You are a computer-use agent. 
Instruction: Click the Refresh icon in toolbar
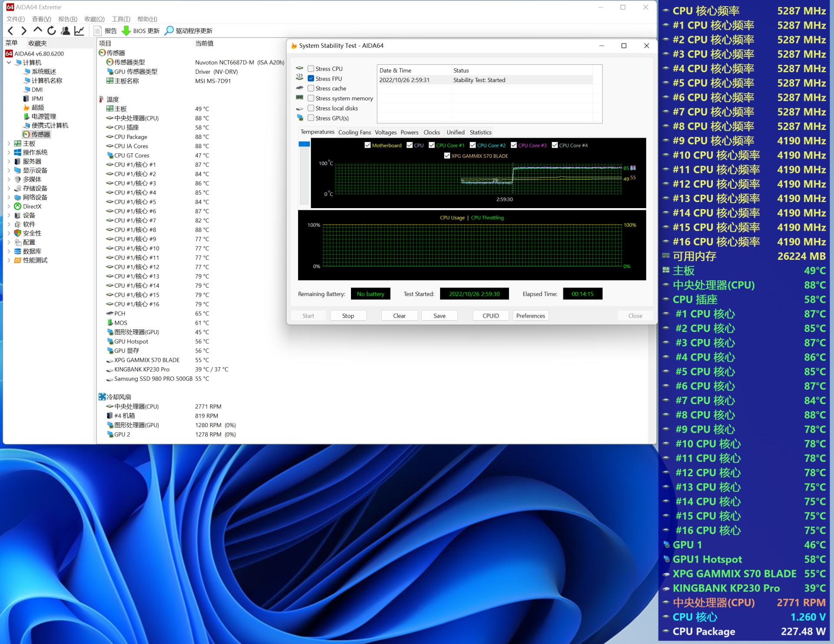click(52, 31)
